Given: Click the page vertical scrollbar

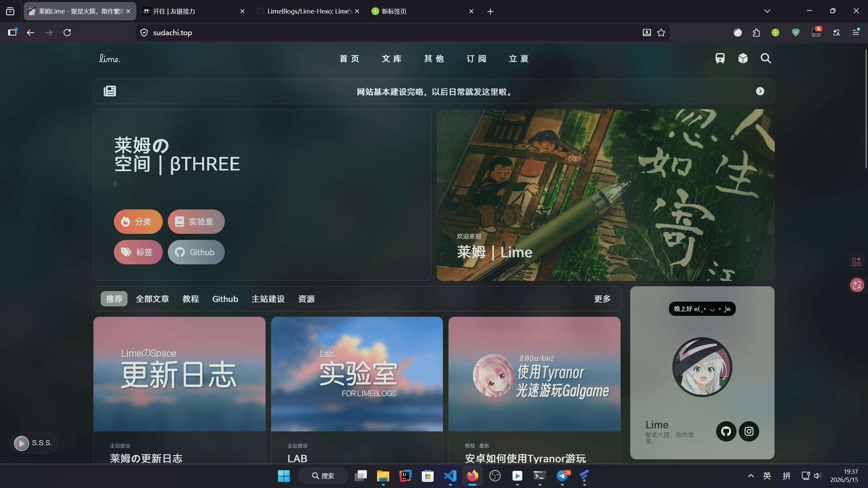Looking at the screenshot, I should [x=866, y=108].
